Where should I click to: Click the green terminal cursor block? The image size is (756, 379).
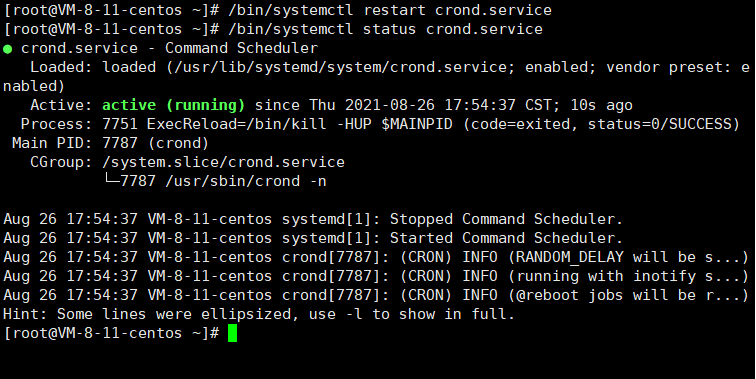(x=232, y=333)
